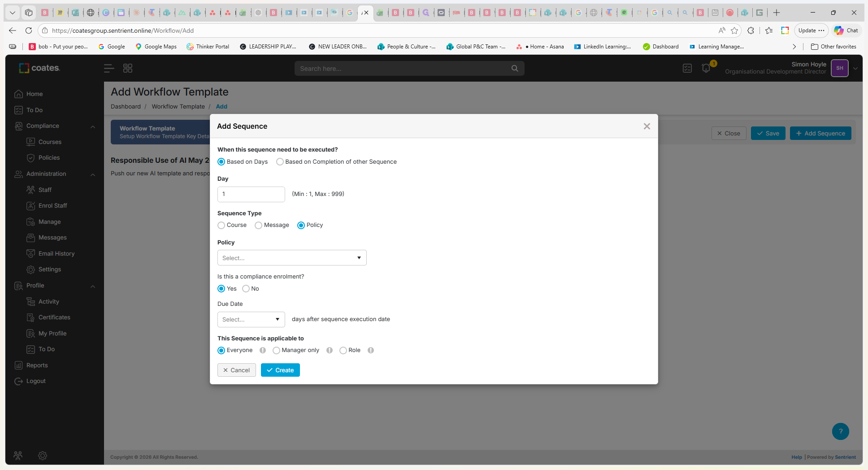Collapse the Administration sidebar section
The image size is (868, 470).
coord(93,174)
